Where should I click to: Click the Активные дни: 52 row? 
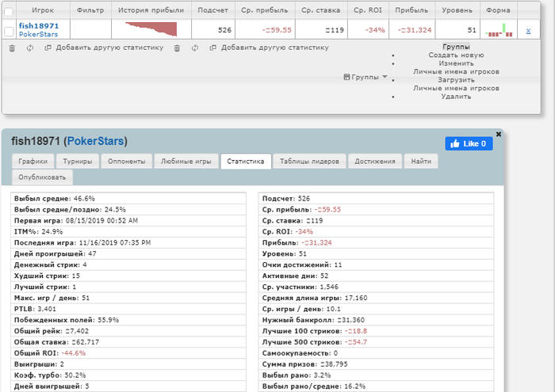[377, 276]
